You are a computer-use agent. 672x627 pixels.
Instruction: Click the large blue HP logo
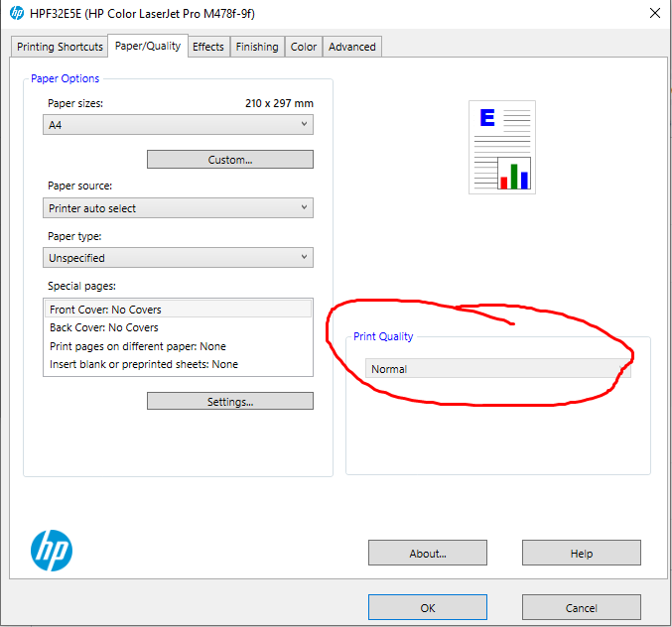(x=52, y=551)
